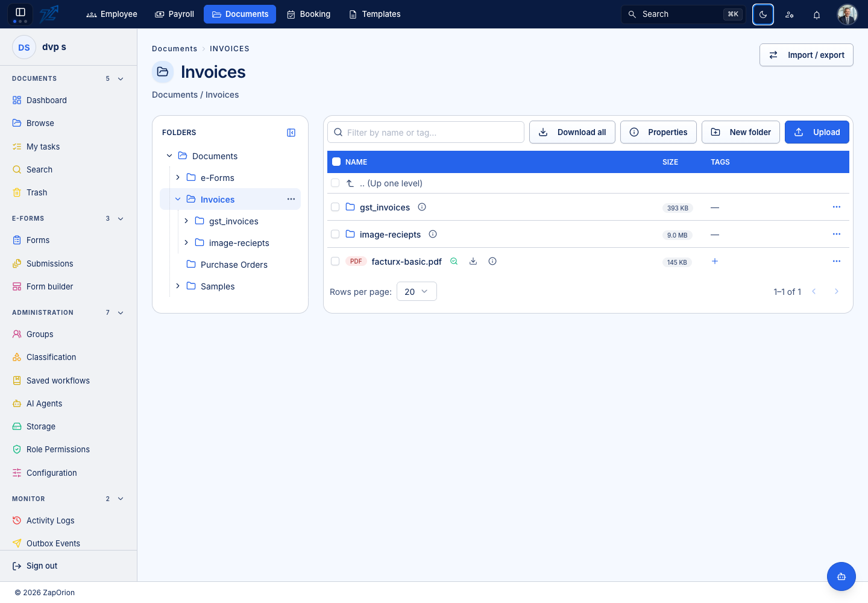Show info for gst_invoices folder
868x603 pixels.
422,207
